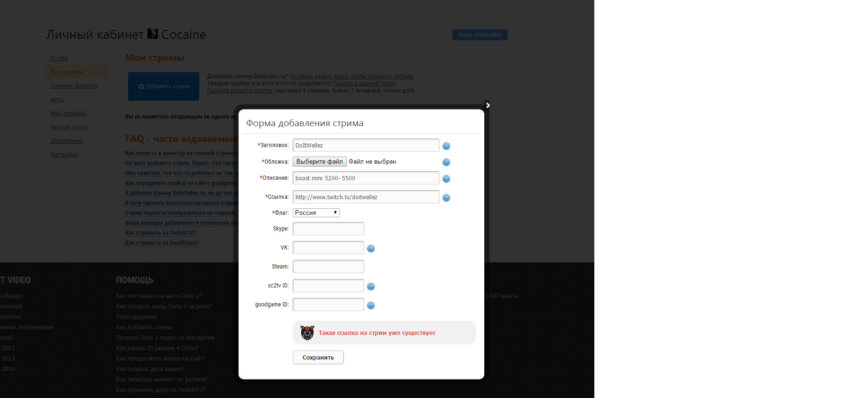The image size is (868, 398).
Task: Click the error text Такая ссылка на стрим уже существует
Action: [x=377, y=333]
